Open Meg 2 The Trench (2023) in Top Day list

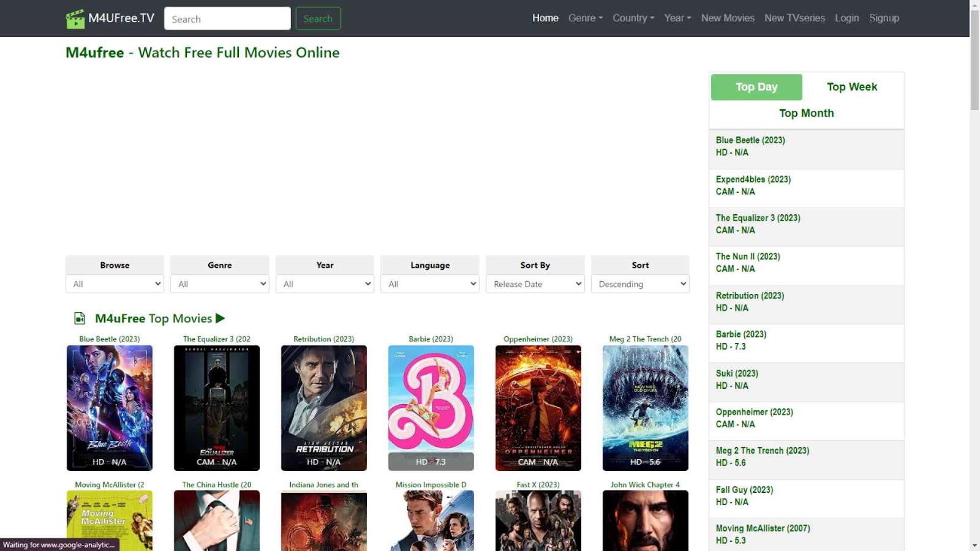(x=763, y=451)
